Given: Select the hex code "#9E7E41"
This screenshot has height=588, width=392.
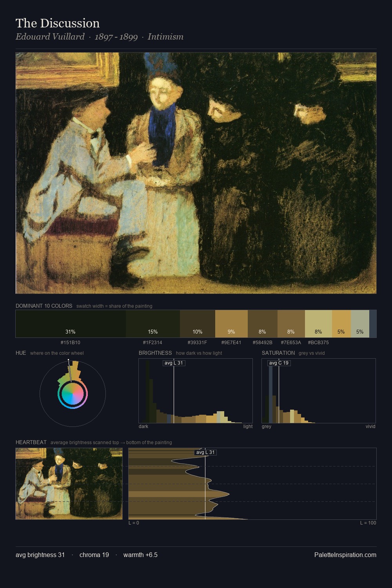Looking at the screenshot, I should (231, 342).
